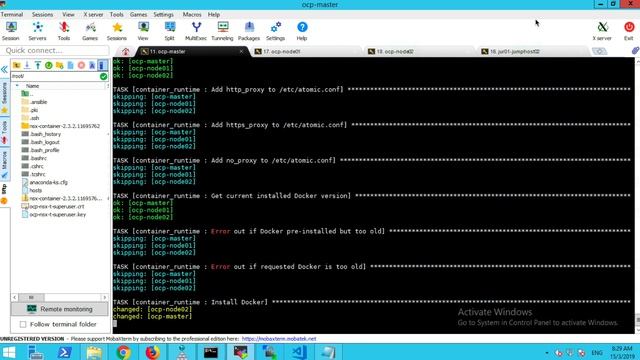Open the Games toolbar icon

(90, 31)
